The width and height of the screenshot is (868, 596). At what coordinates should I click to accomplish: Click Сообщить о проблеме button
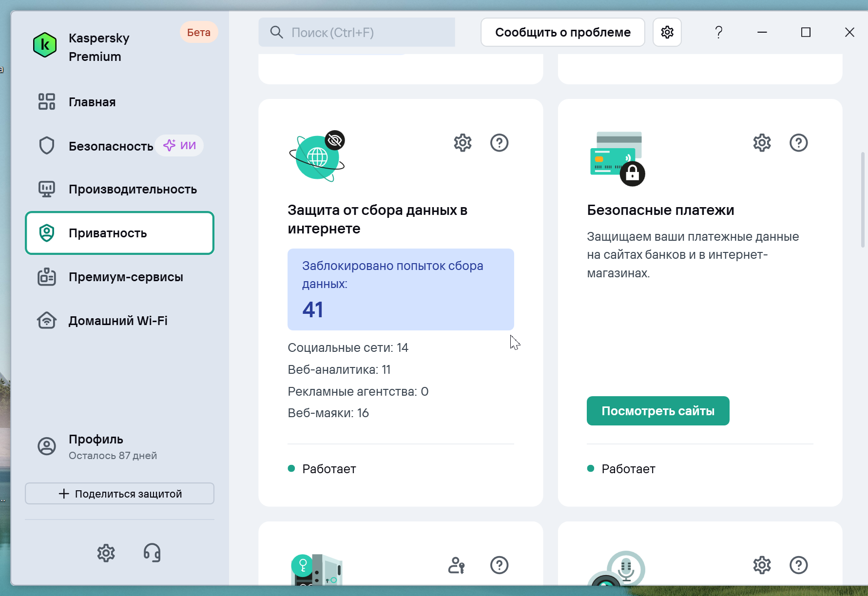pos(563,32)
